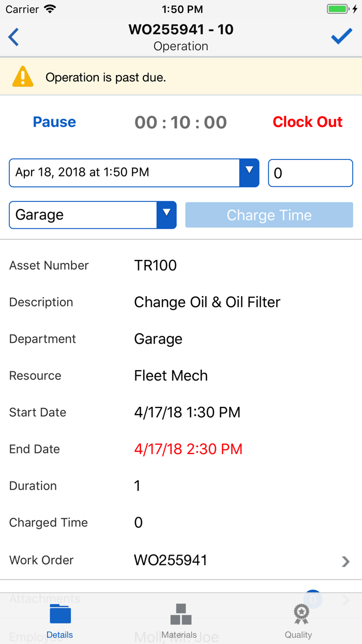The image size is (362, 644).
Task: Tap the Wi-Fi status icon
Action: (x=49, y=8)
